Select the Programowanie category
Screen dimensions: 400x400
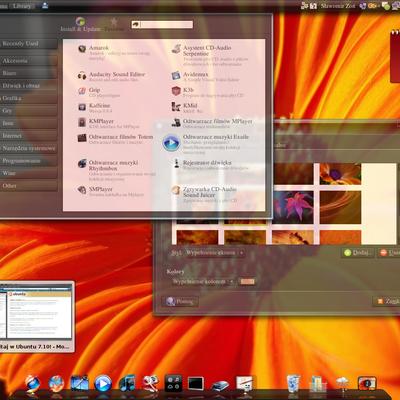pyautogui.click(x=29, y=161)
